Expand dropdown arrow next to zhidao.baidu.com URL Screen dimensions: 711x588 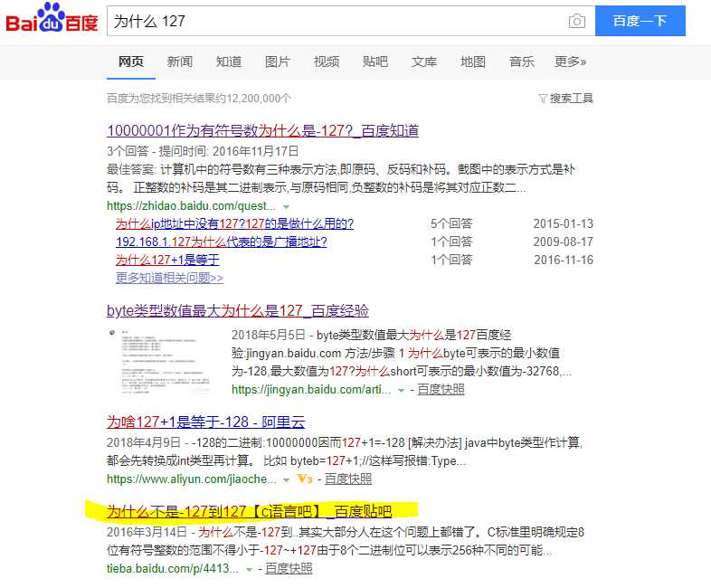[286, 207]
